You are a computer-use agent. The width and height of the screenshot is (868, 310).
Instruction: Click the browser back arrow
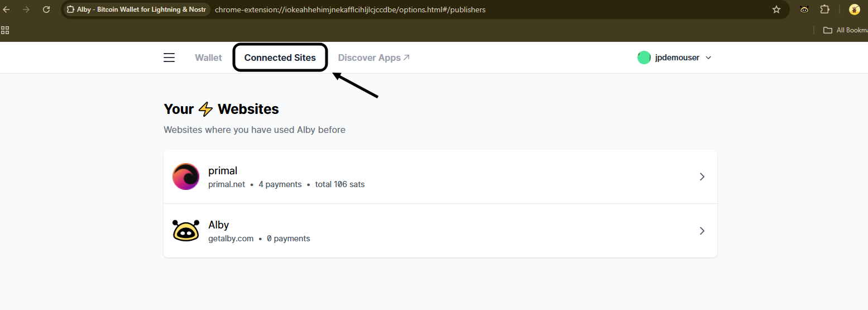[7, 9]
